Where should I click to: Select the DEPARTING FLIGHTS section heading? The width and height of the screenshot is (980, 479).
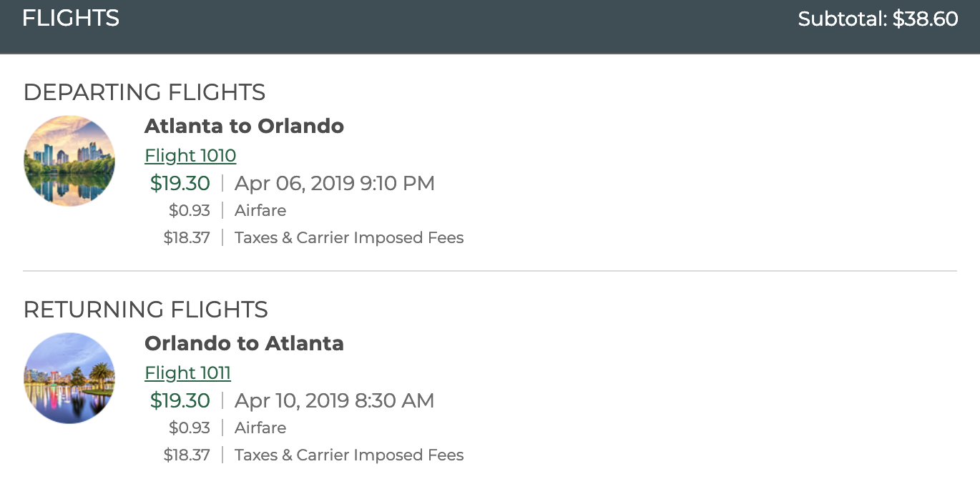point(144,92)
